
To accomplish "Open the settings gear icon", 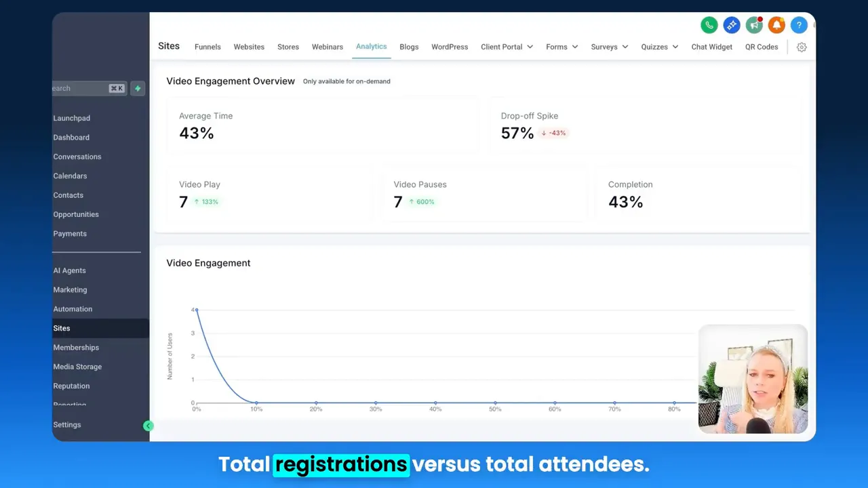I will tap(802, 47).
